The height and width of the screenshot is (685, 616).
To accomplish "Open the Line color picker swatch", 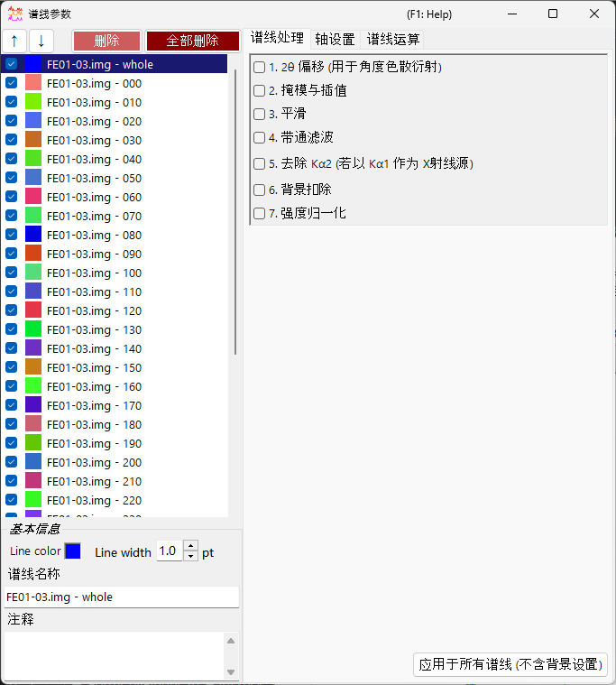I will pos(72,551).
